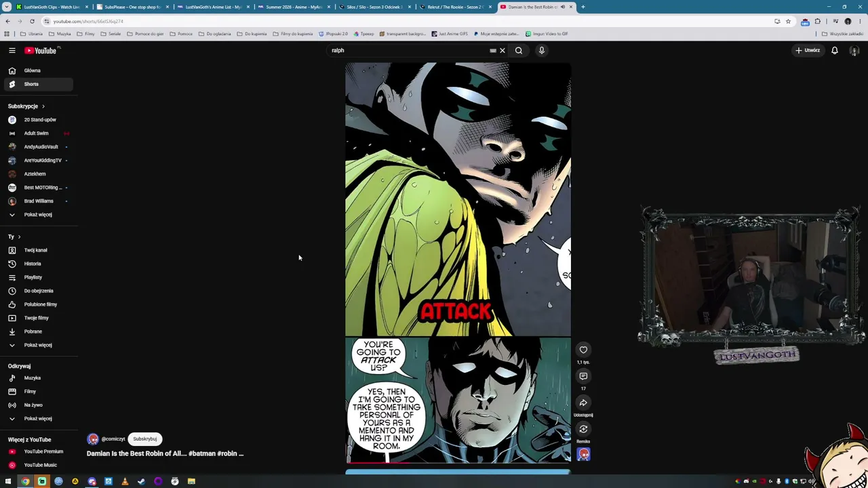
Task: Open Historia watch history icon
Action: coord(12,264)
